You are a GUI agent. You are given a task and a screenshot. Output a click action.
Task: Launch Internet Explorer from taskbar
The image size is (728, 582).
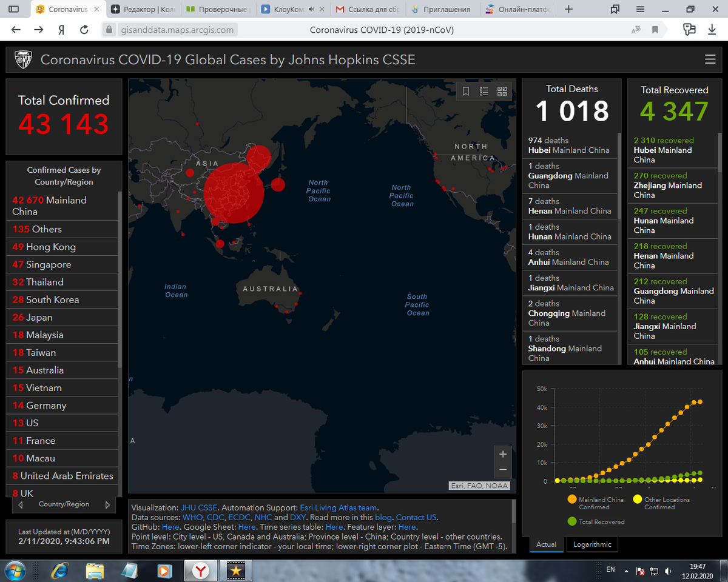coord(60,570)
